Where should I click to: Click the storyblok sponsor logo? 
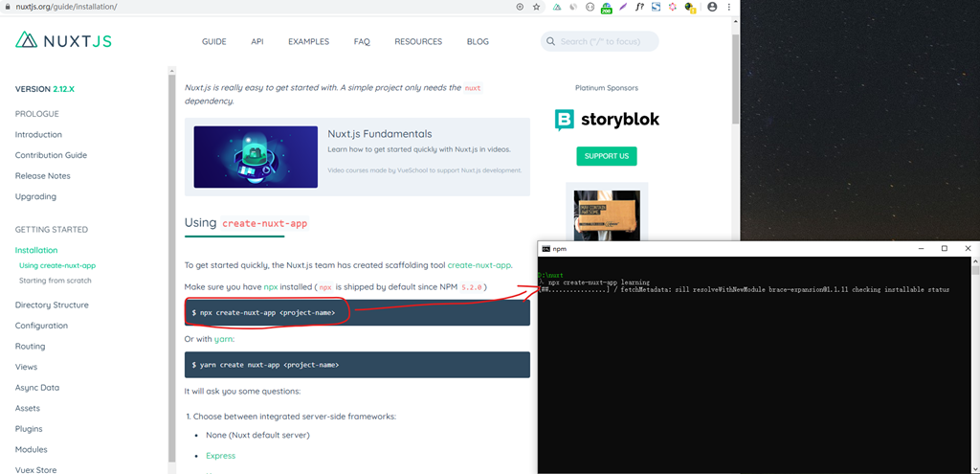tap(606, 120)
